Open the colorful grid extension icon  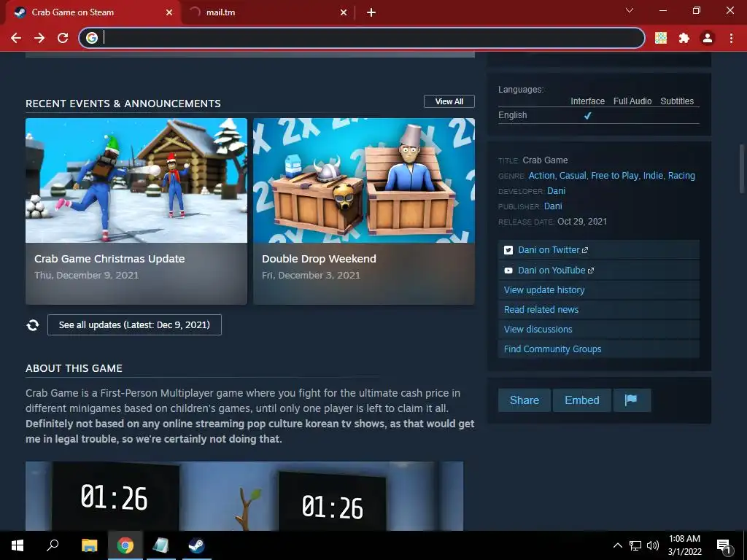click(661, 38)
